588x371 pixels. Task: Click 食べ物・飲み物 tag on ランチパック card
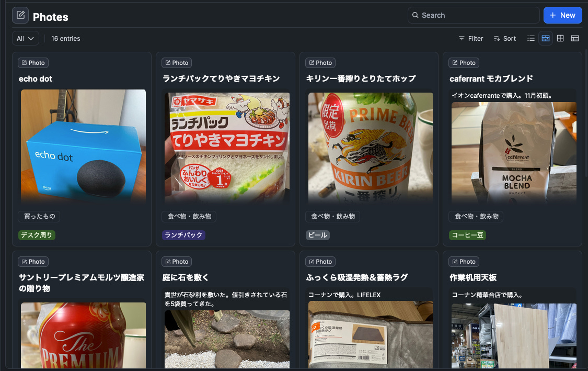click(x=189, y=216)
